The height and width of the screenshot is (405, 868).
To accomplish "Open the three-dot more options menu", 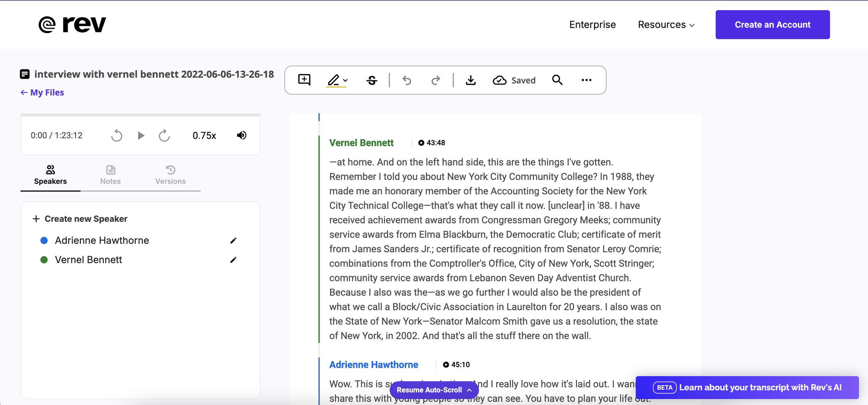I will click(586, 80).
